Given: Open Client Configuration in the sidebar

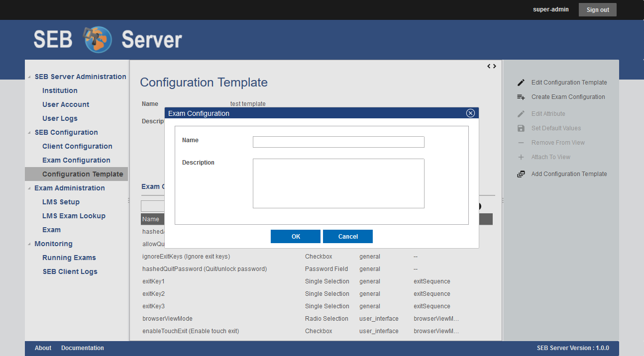Looking at the screenshot, I should (77, 146).
